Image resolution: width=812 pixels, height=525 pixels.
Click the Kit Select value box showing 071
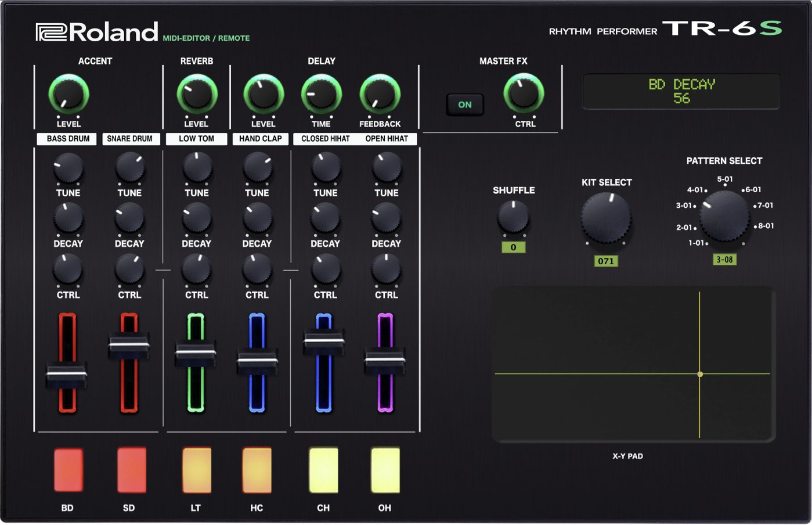tap(605, 261)
